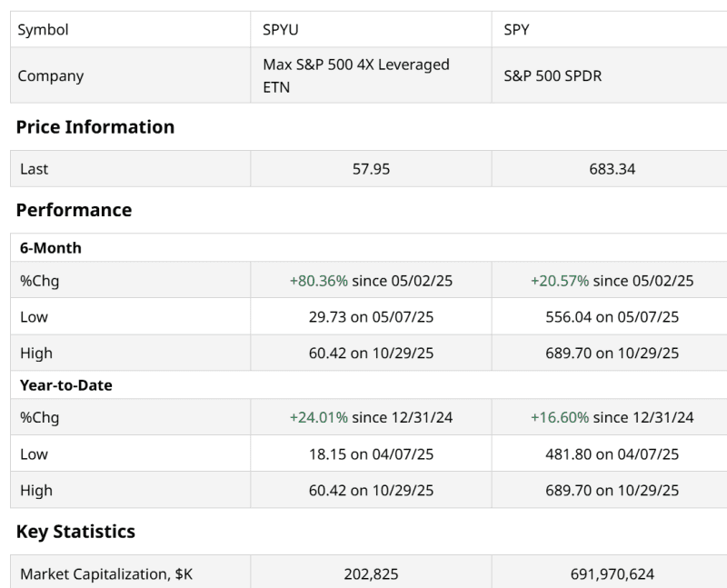Click the Performance section heading
This screenshot has height=588, width=727.
click(x=74, y=210)
